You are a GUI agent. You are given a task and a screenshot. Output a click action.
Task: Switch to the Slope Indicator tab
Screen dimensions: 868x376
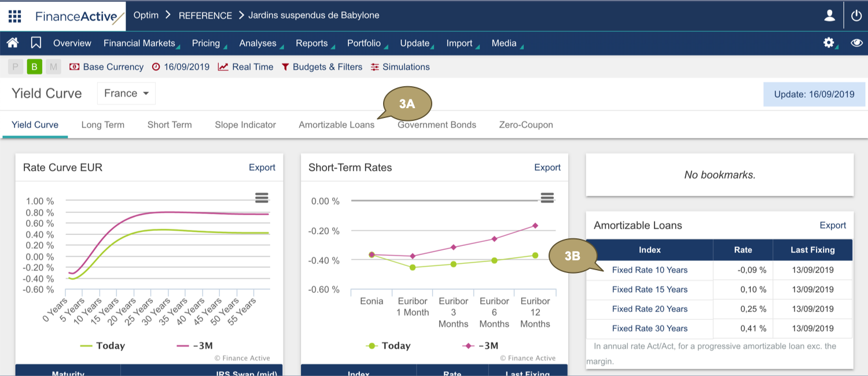(245, 125)
